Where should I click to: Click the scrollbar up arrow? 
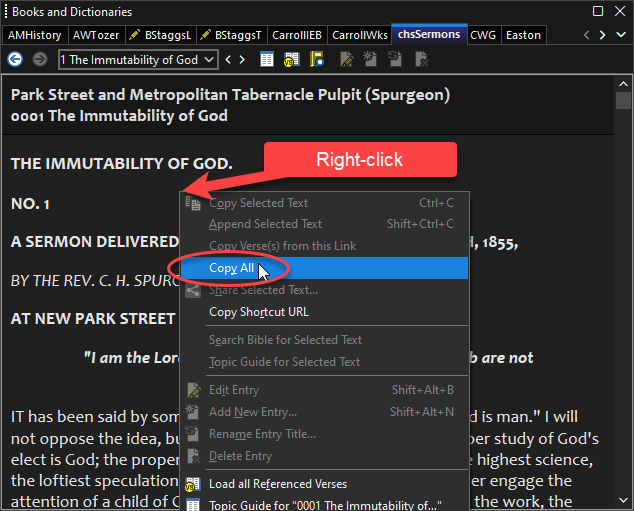point(623,84)
